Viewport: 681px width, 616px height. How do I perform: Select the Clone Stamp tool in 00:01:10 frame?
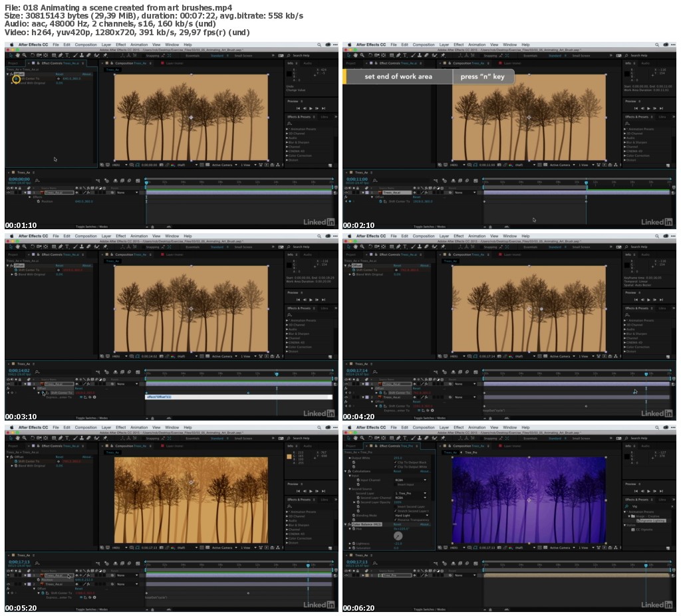(x=82, y=55)
